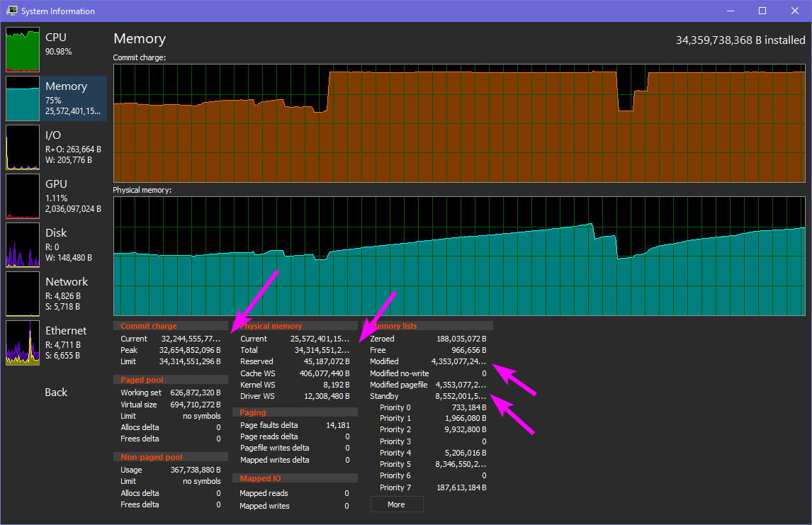
Task: Close the System Information window
Action: (795, 11)
